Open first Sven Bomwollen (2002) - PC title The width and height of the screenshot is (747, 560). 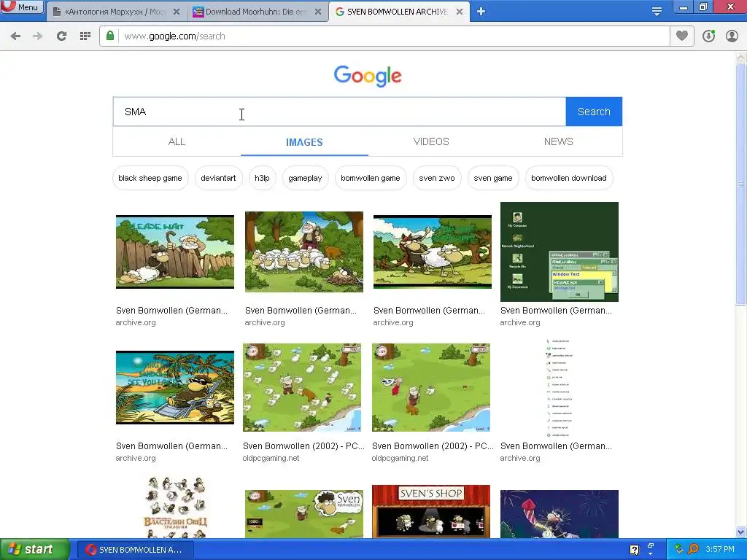(303, 446)
